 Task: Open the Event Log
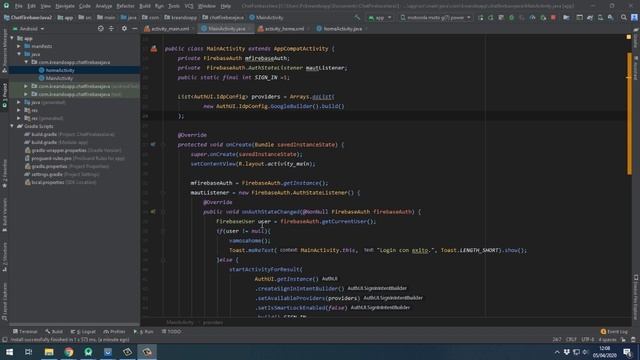[615, 331]
